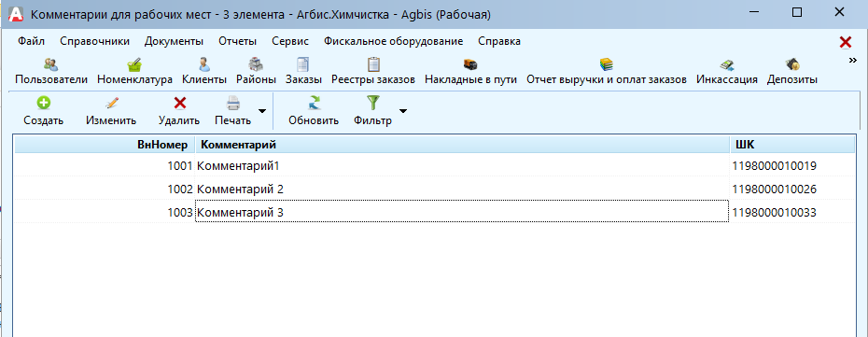This screenshot has width=868, height=337.
Task: Open Отчет выручки и оплат заказов icon
Action: (x=607, y=64)
